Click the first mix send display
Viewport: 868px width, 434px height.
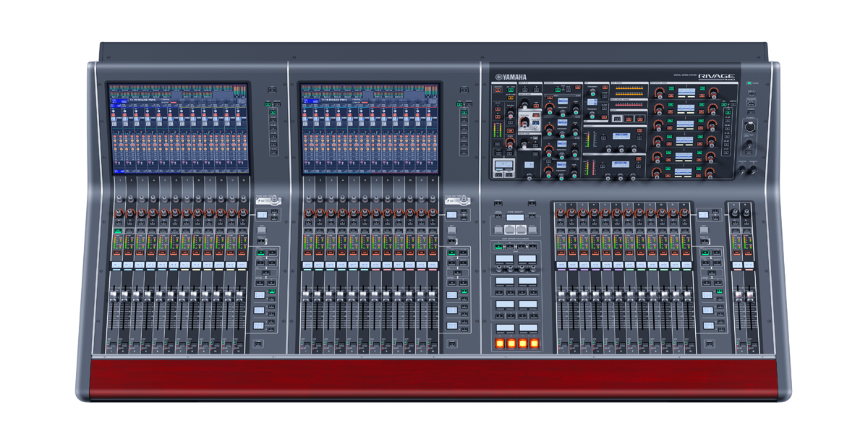tap(686, 91)
